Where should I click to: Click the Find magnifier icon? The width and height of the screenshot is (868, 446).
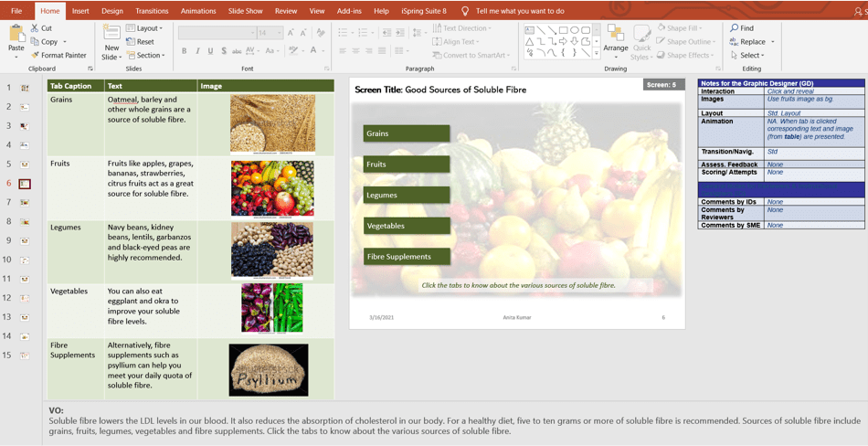click(735, 28)
